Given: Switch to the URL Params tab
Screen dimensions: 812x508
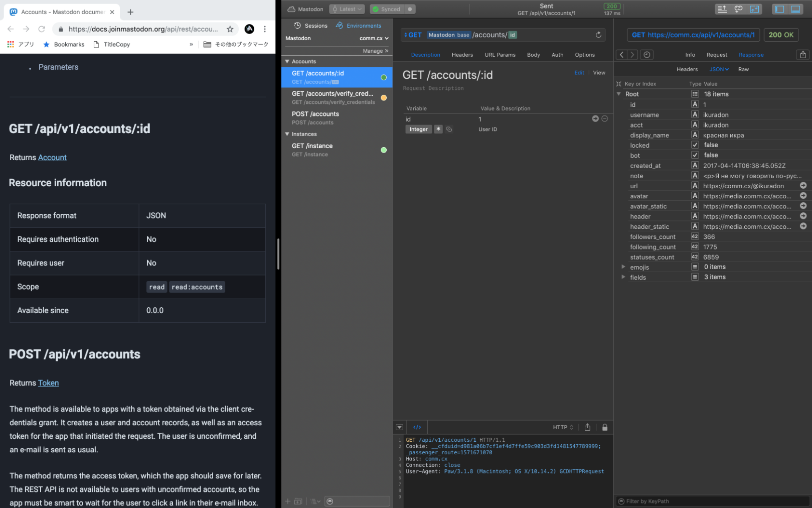Looking at the screenshot, I should click(x=500, y=55).
